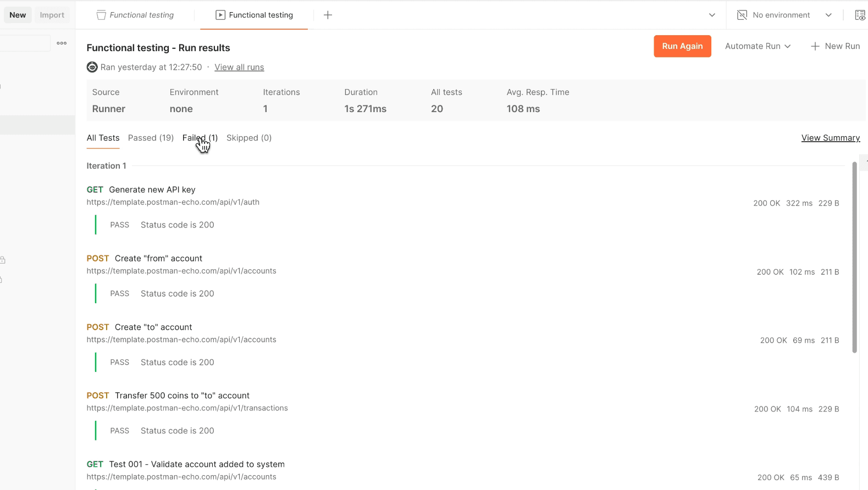868x490 pixels.
Task: Click the Avg. Resp. Time value 108 ms
Action: coord(523,109)
